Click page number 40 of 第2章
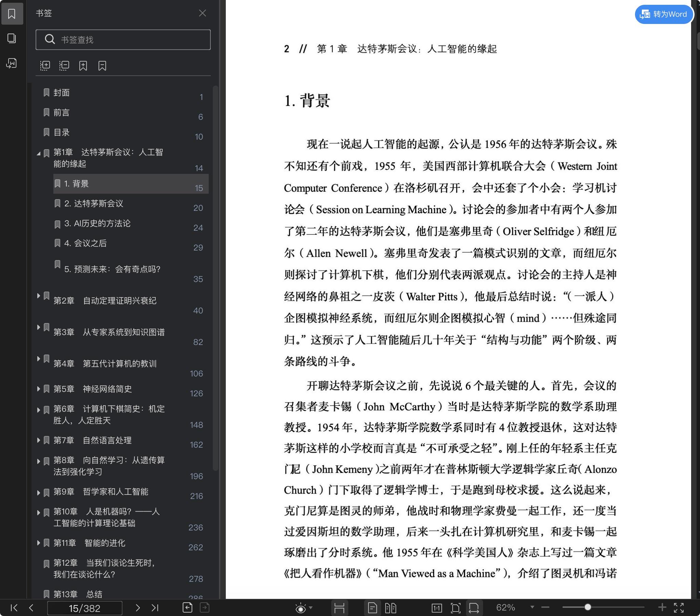The height and width of the screenshot is (616, 700). [198, 311]
